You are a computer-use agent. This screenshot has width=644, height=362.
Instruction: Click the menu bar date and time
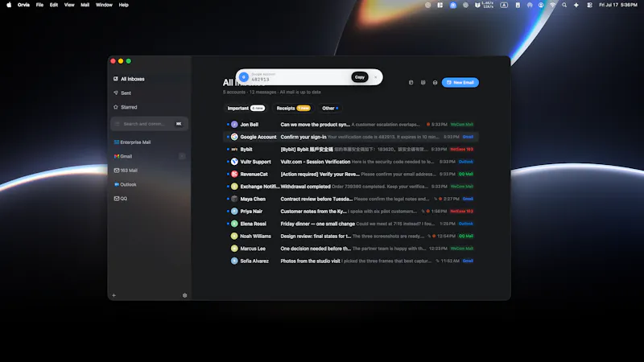tap(618, 5)
